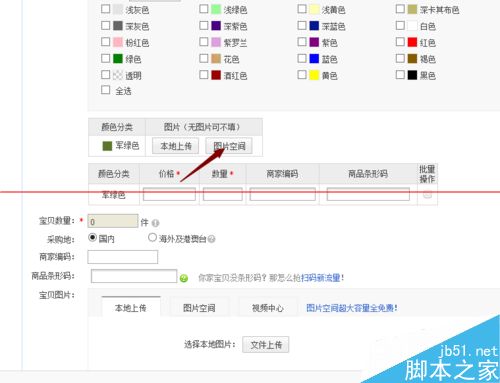Switch to the 图片空间 tab under 宝贝图片
Image resolution: width=500 pixels, height=383 pixels.
(199, 308)
